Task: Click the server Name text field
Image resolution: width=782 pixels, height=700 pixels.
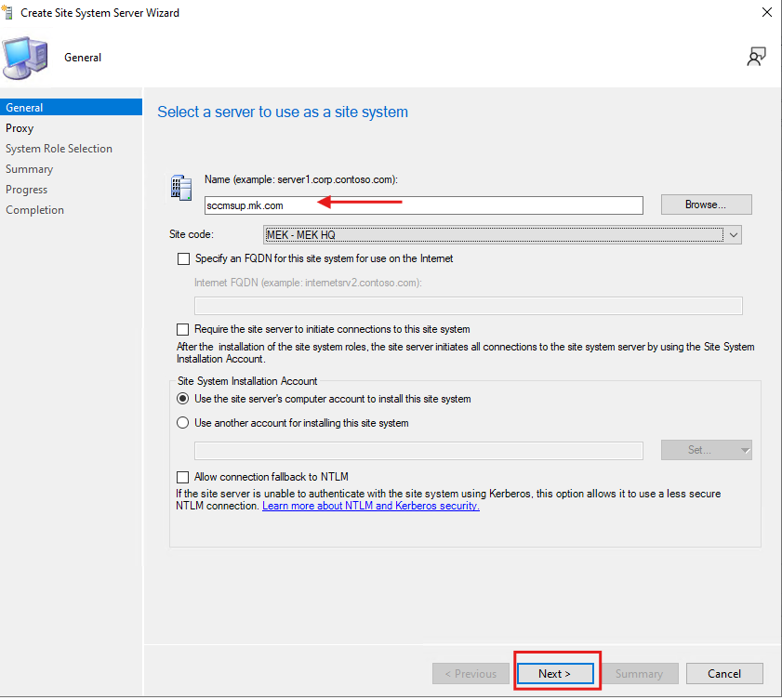Action: pos(423,205)
